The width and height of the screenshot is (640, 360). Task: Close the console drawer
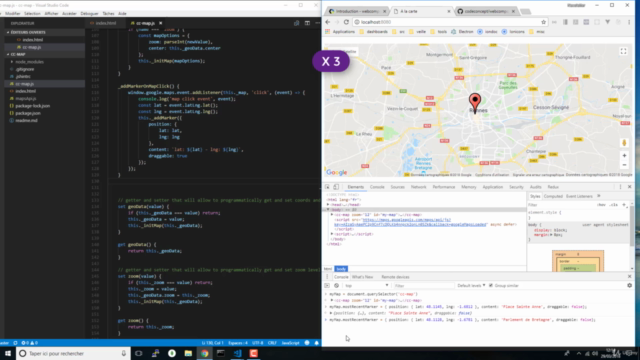[x=629, y=277]
